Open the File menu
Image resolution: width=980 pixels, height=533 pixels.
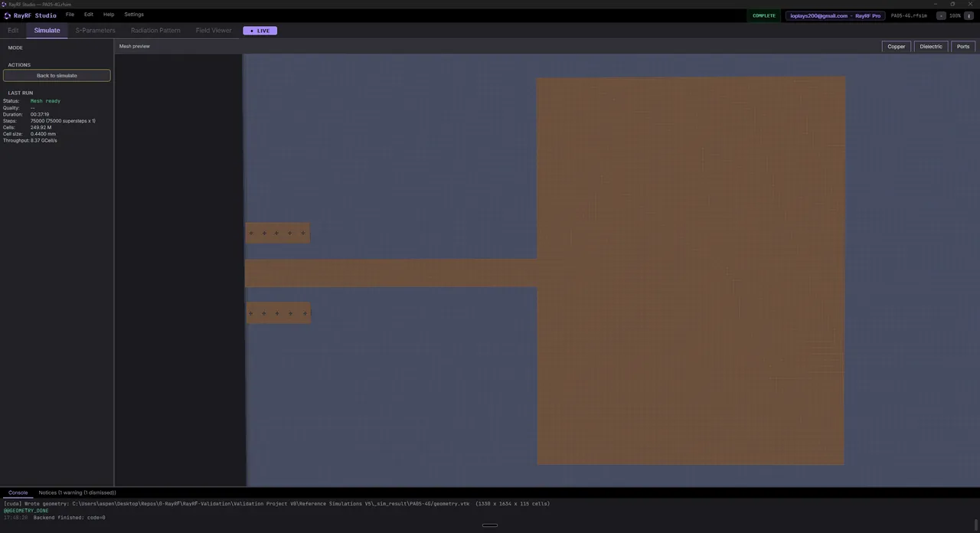point(70,15)
